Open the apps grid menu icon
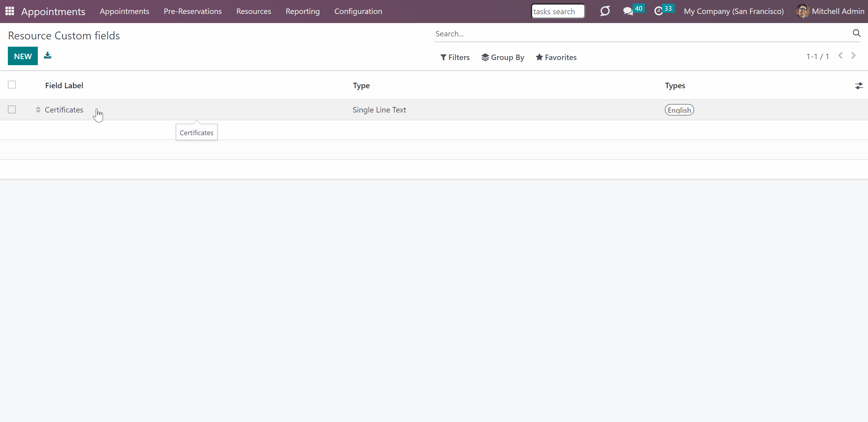 coord(9,11)
